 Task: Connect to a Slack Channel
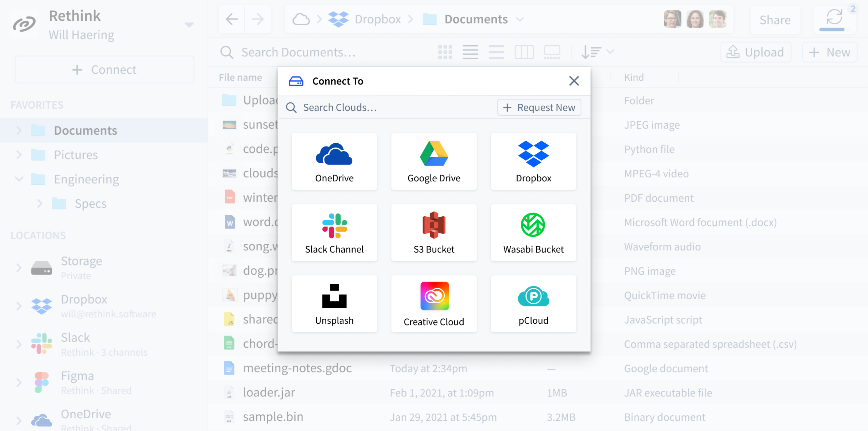[x=334, y=233]
